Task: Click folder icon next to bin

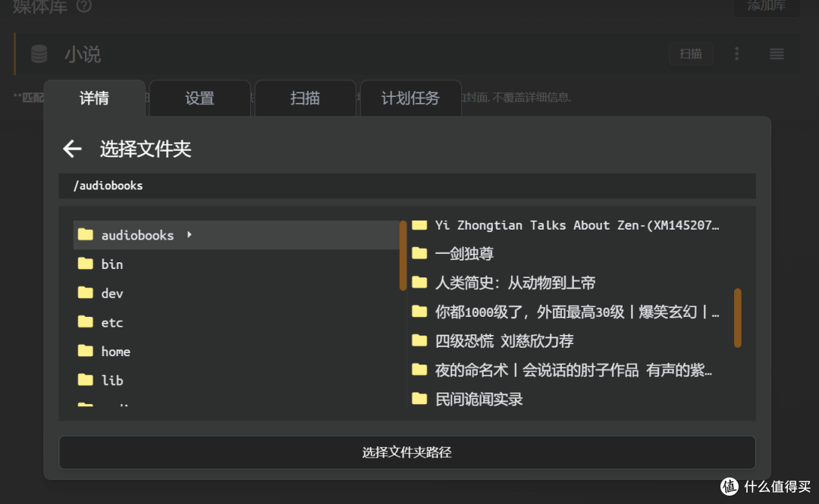Action: [85, 263]
